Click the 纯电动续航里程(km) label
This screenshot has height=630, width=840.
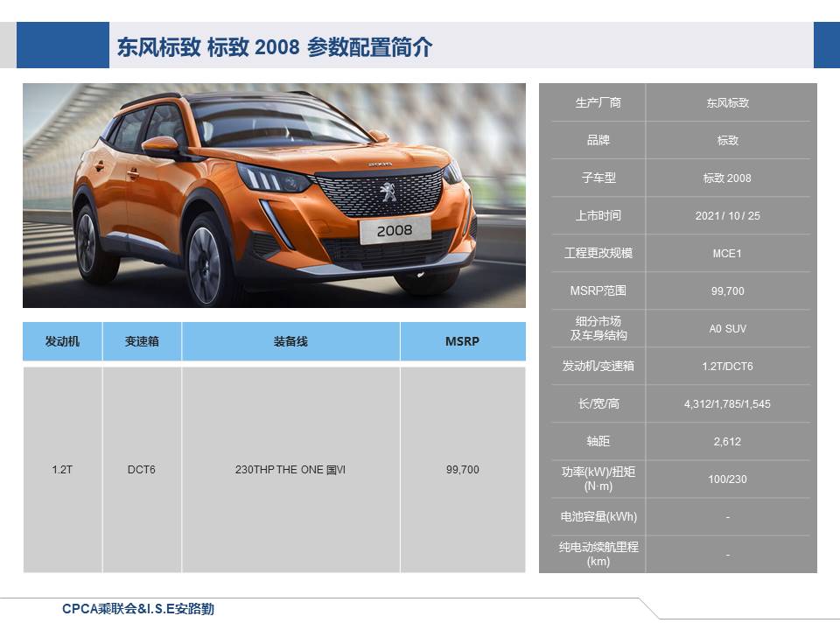(598, 554)
